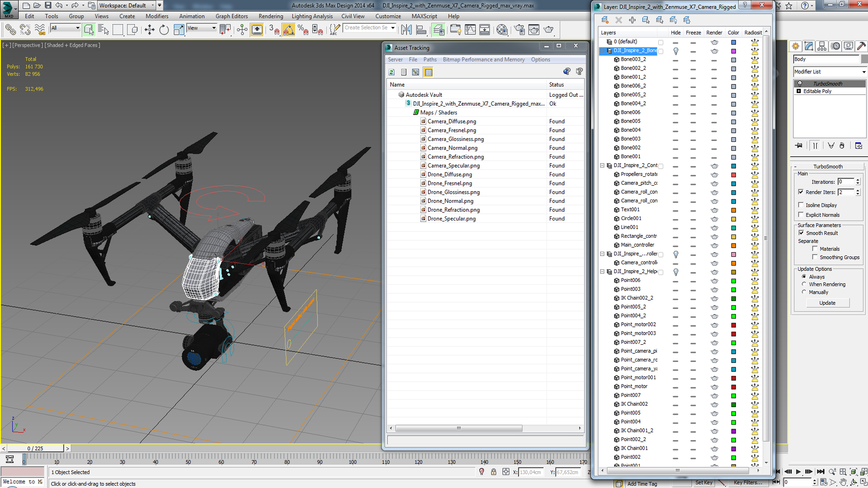Screen dimensions: 868x488
Task: Open Curve Editor from toolbar
Action: pos(470,30)
